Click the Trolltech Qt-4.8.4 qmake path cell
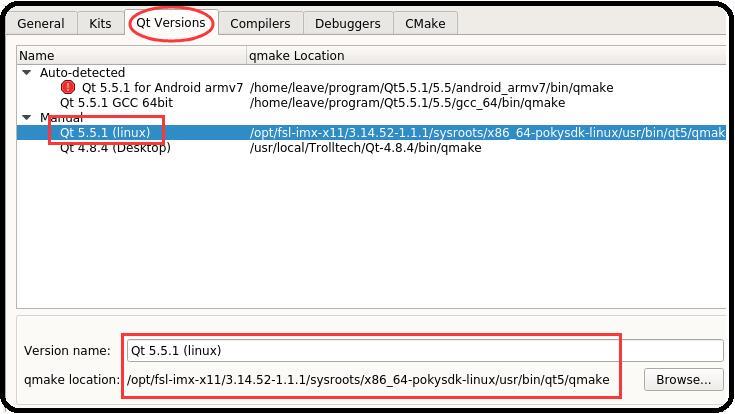The height and width of the screenshot is (414, 735). pos(365,148)
